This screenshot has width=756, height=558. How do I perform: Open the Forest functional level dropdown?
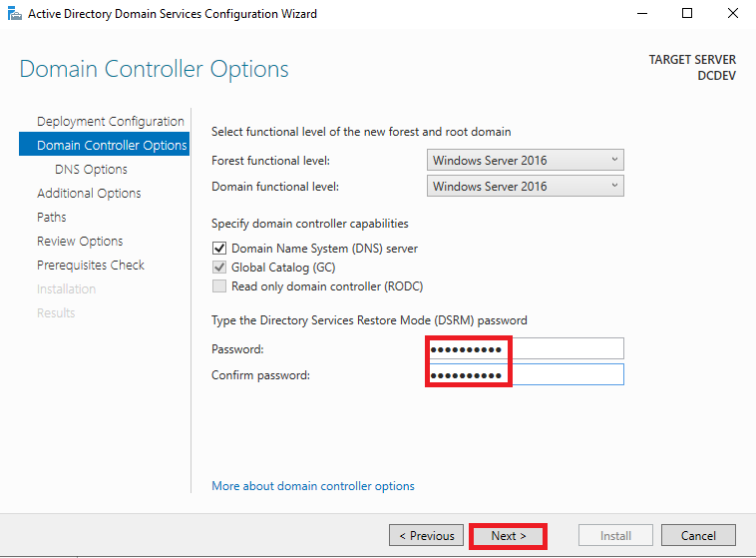coord(525,160)
